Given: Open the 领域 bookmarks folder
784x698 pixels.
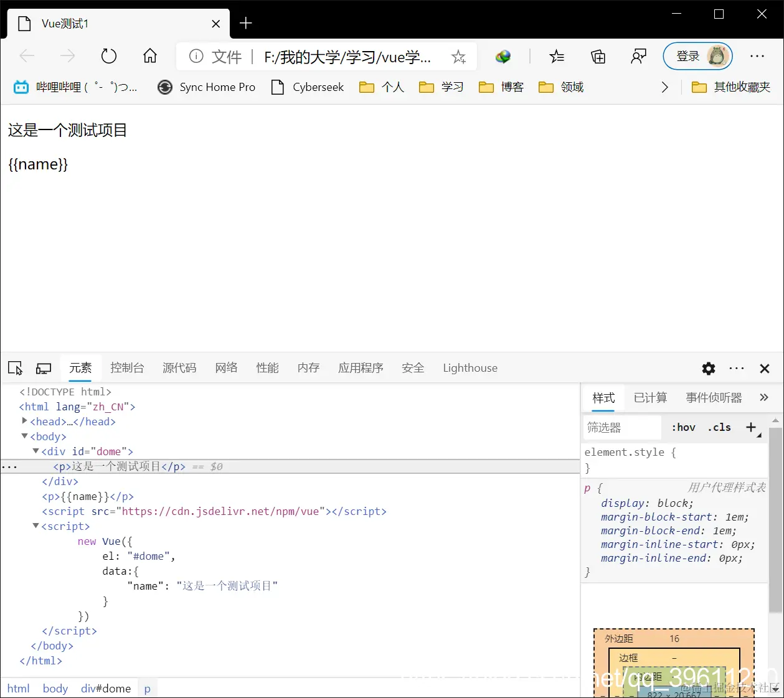Looking at the screenshot, I should click(561, 87).
